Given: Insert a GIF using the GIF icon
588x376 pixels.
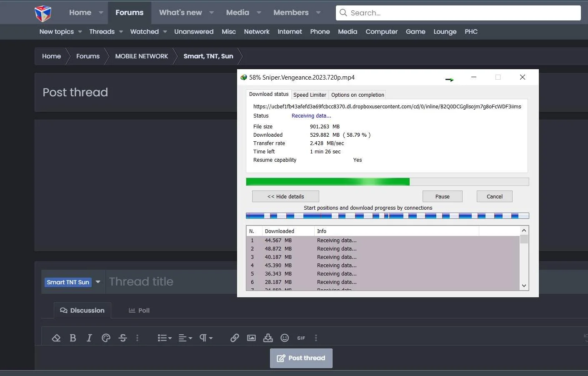Looking at the screenshot, I should (x=301, y=338).
